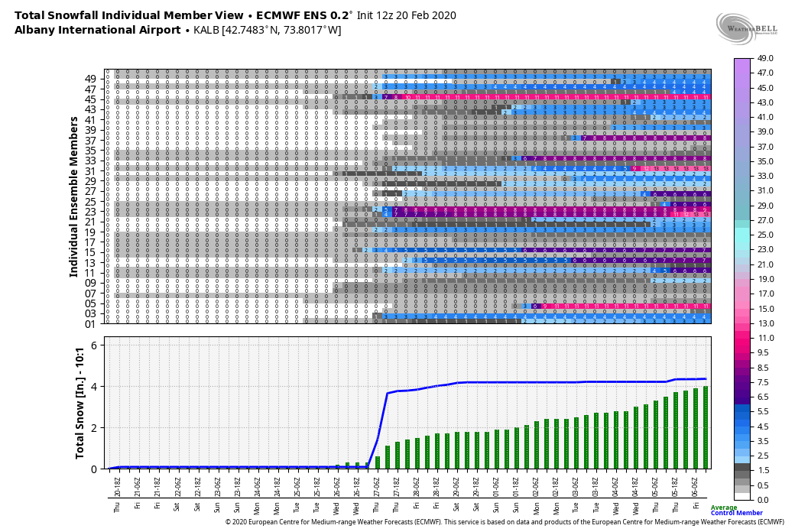The width and height of the screenshot is (795, 532).
Task: Click ensemble member label 45
Action: coord(91,99)
